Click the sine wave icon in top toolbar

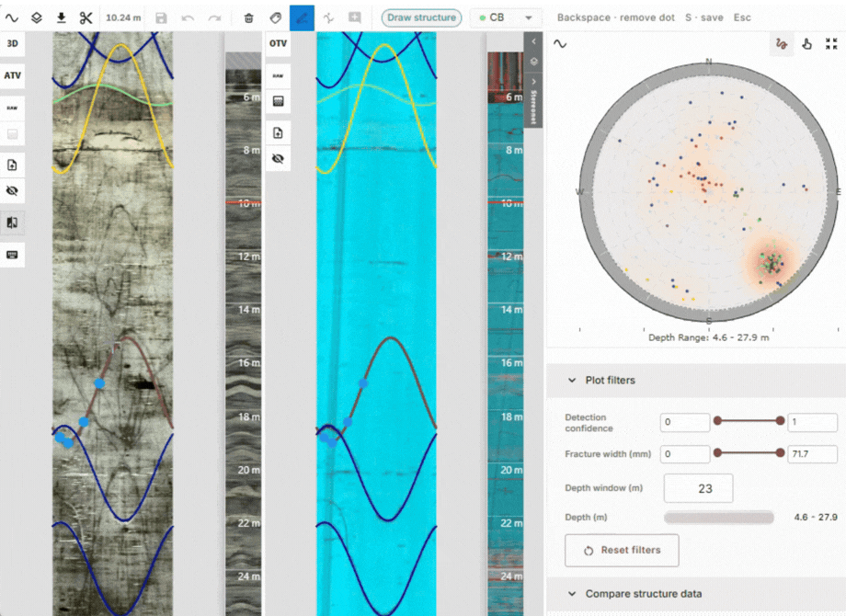tap(12, 17)
